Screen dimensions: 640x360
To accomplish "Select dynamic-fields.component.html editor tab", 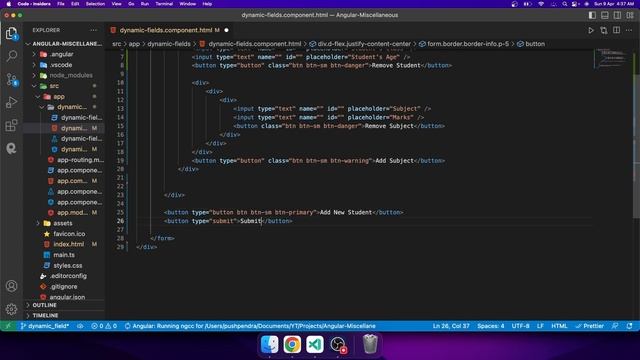I will point(169,30).
